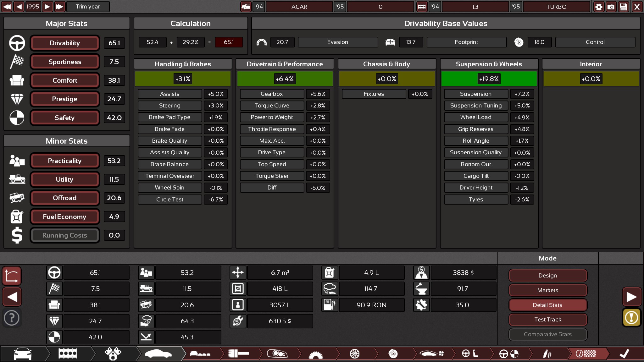Open the car body trim tab
Image resolution: width=644 pixels, height=362 pixels.
click(x=158, y=354)
